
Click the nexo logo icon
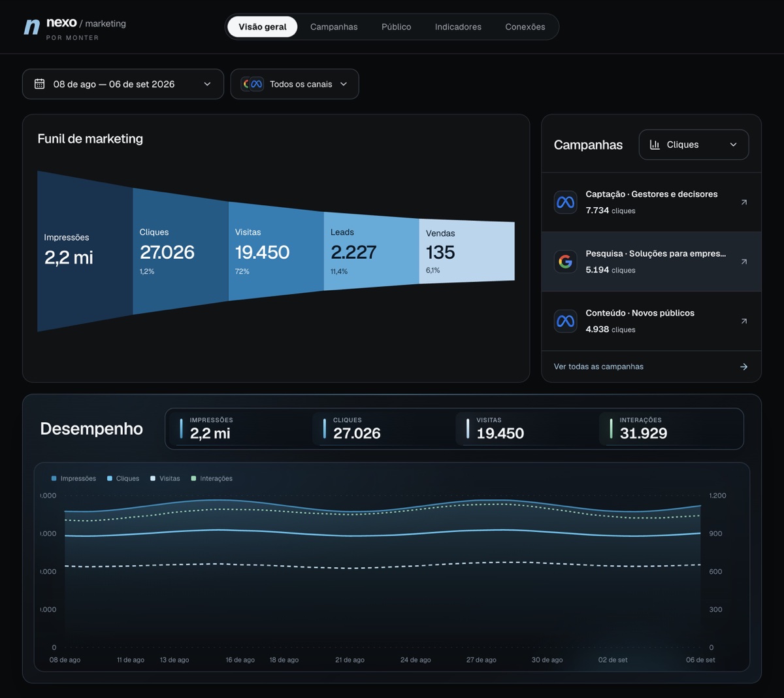coord(32,27)
